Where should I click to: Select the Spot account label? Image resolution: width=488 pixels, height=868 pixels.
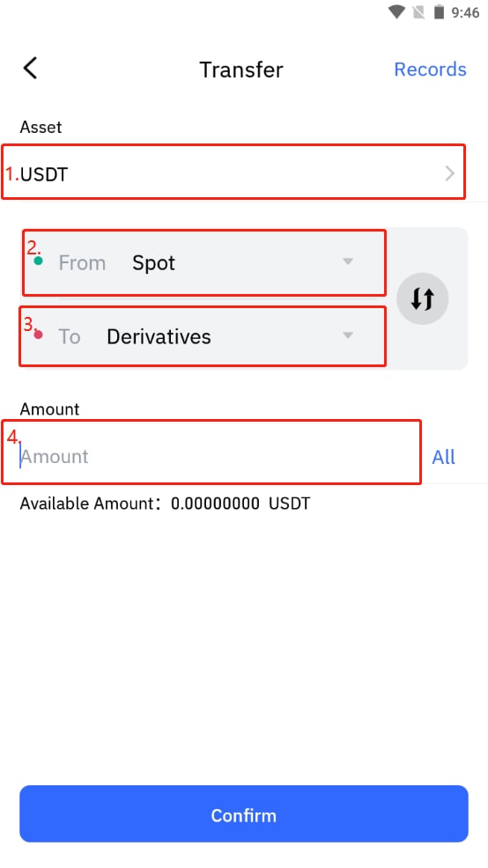tap(153, 263)
